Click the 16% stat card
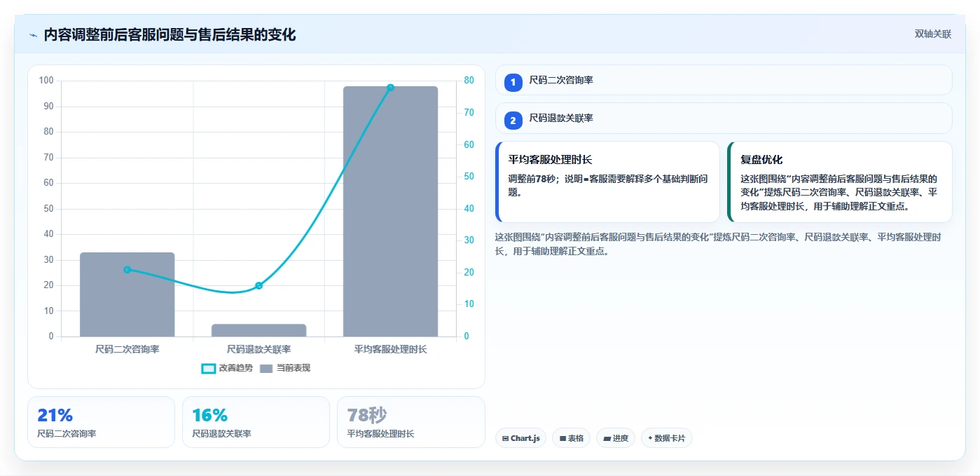The width and height of the screenshot is (980, 476). coord(256,422)
